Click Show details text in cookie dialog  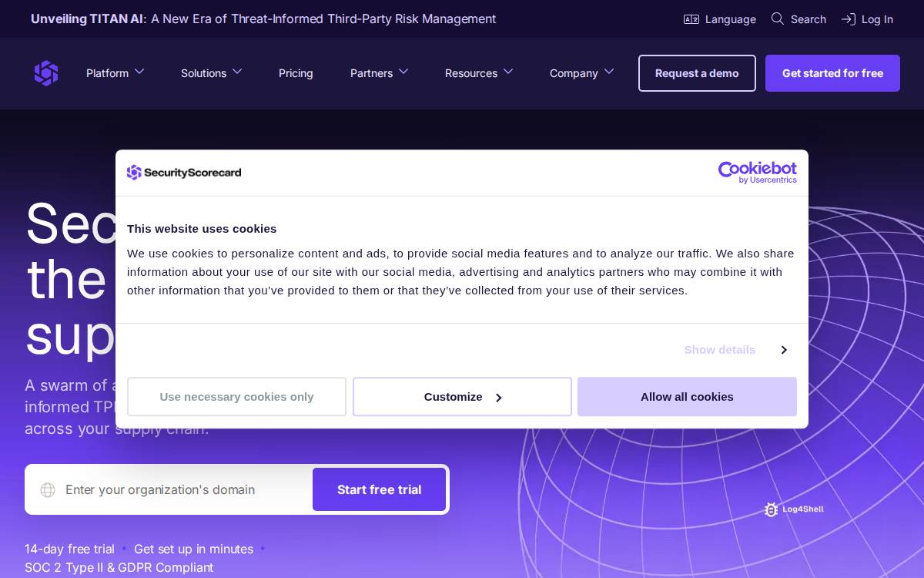(720, 350)
